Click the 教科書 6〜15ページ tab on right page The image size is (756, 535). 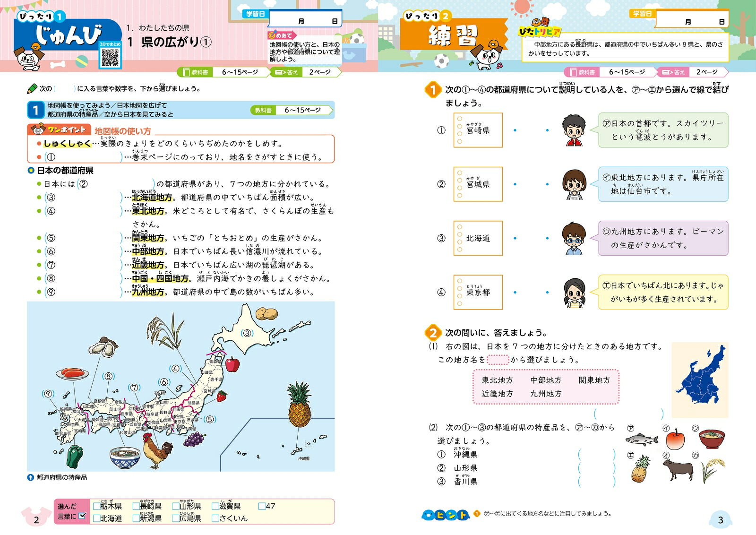pos(610,72)
